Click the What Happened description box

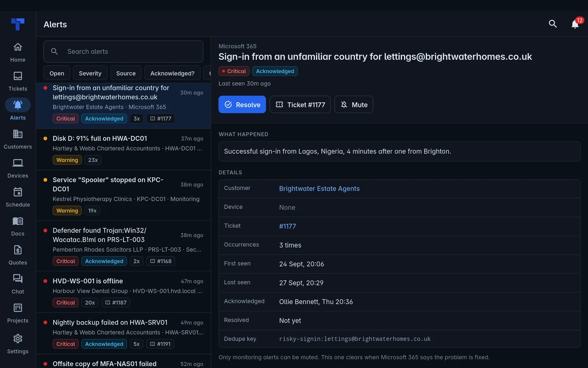(399, 151)
